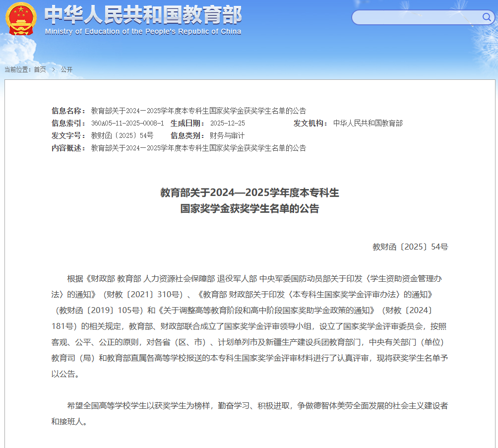
Task: Select the 发文机构 label
Action: click(x=311, y=123)
